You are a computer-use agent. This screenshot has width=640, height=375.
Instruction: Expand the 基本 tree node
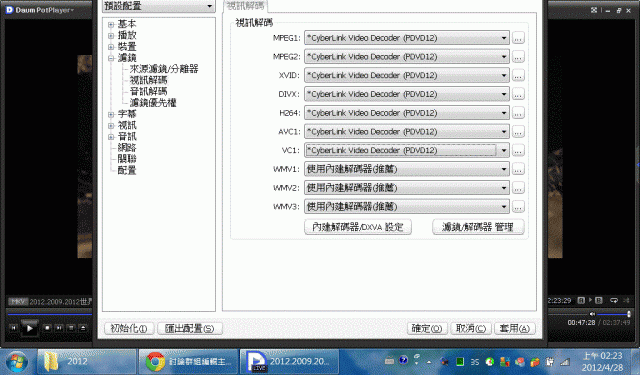pos(111,24)
